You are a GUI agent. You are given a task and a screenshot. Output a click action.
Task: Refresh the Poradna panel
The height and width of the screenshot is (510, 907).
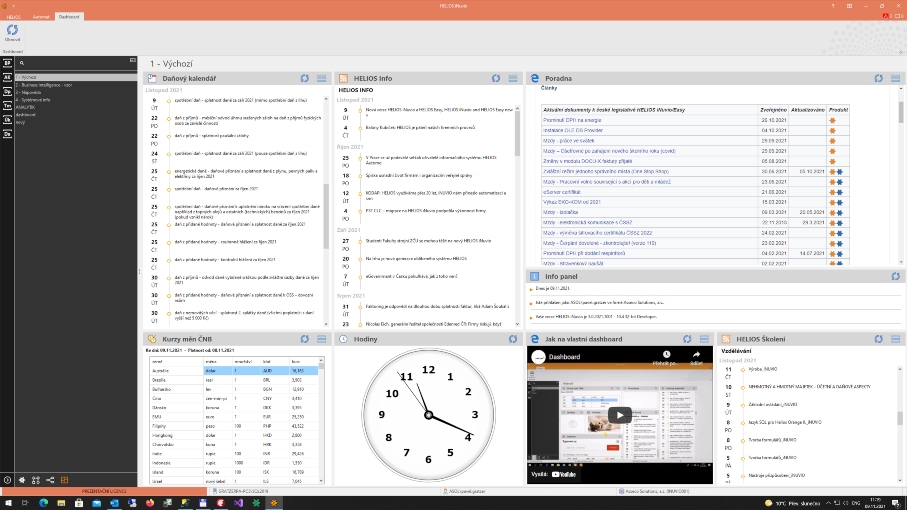[880, 78]
